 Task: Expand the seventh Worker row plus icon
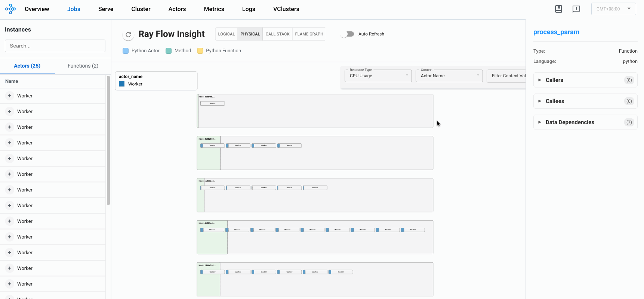click(x=10, y=190)
